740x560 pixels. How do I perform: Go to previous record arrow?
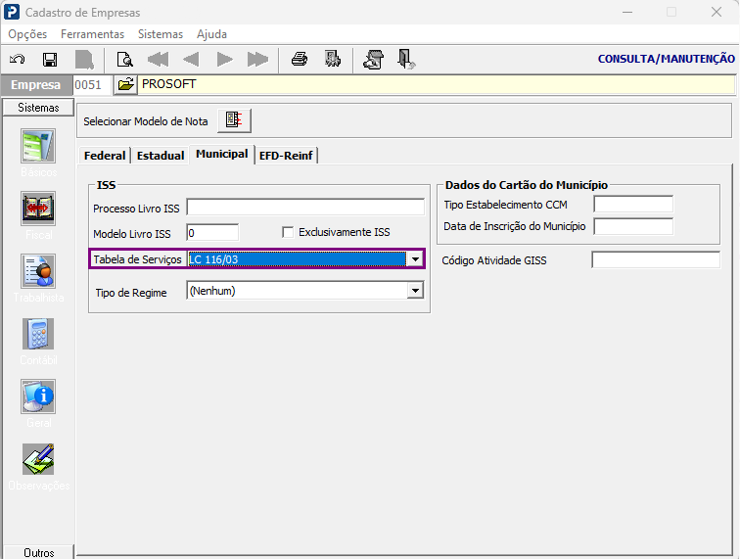coord(191,60)
